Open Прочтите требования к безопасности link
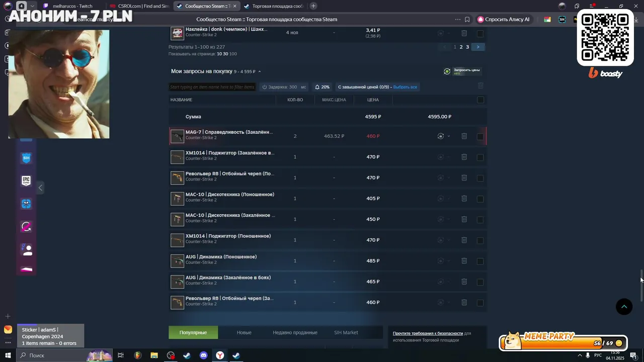 click(x=428, y=333)
